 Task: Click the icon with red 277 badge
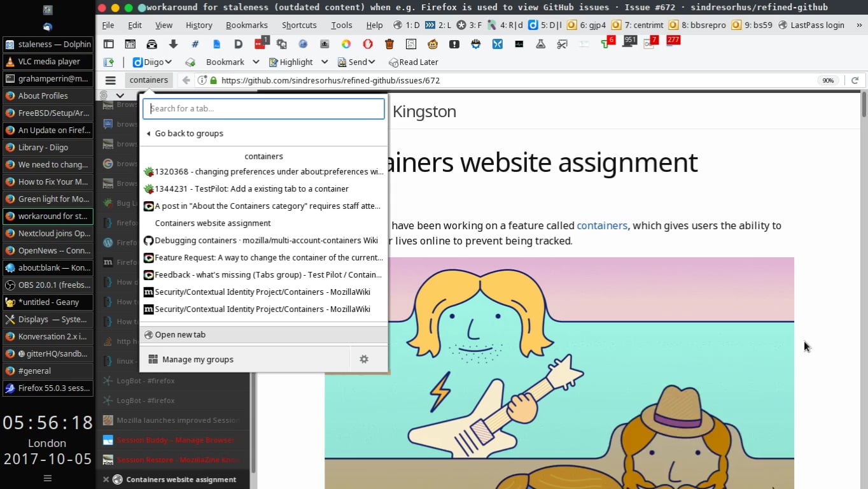click(672, 42)
